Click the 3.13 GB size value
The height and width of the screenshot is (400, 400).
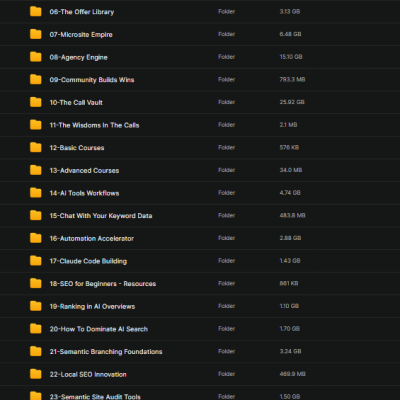click(290, 12)
